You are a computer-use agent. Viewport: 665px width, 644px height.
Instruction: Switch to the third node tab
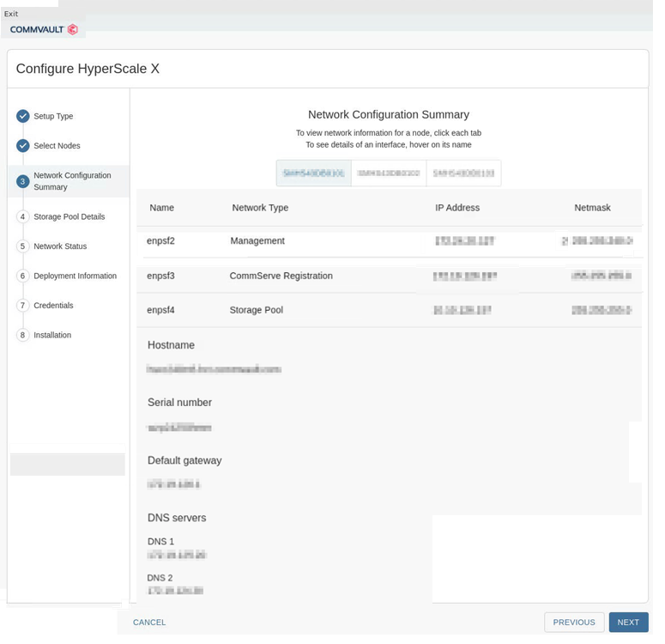(463, 173)
